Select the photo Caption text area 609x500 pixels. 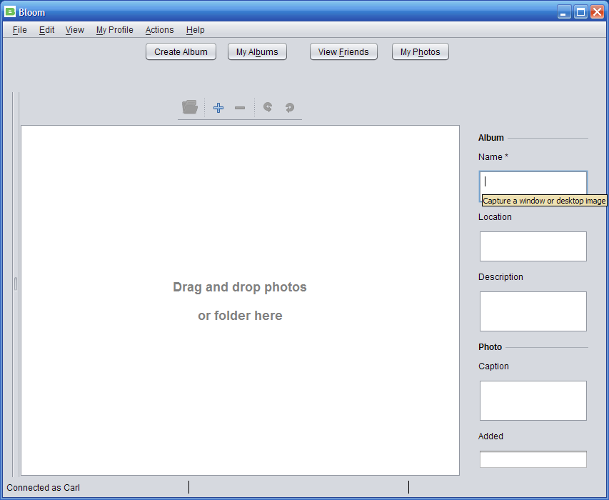(533, 400)
